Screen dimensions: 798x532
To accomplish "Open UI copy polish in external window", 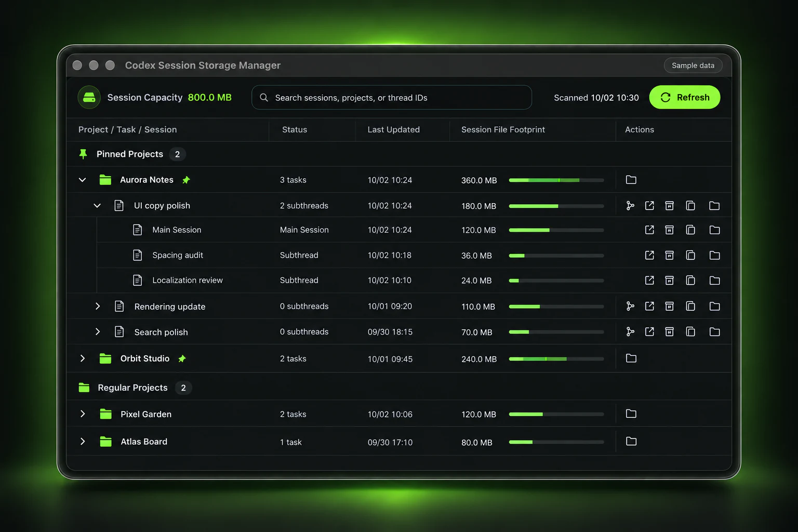I will pyautogui.click(x=649, y=206).
